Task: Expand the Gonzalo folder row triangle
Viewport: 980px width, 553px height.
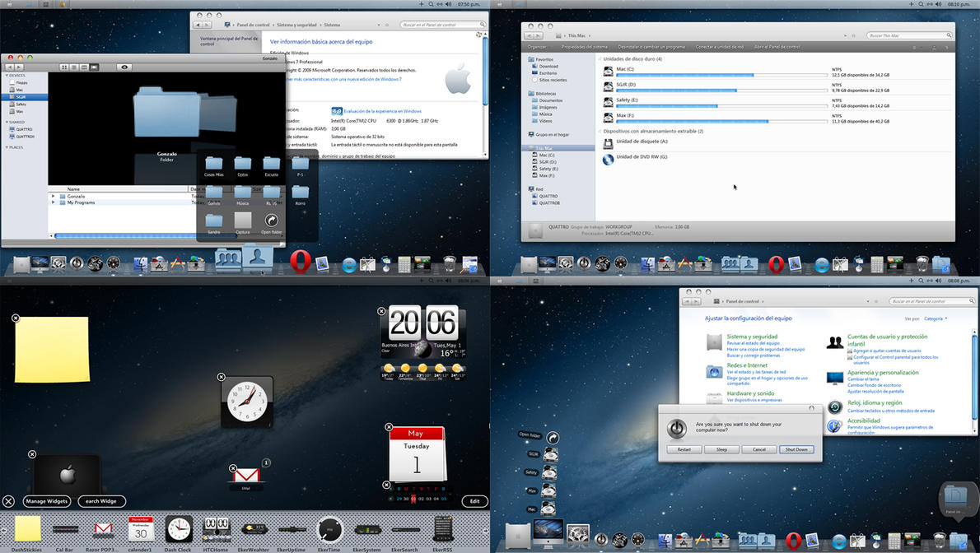Action: tap(54, 196)
